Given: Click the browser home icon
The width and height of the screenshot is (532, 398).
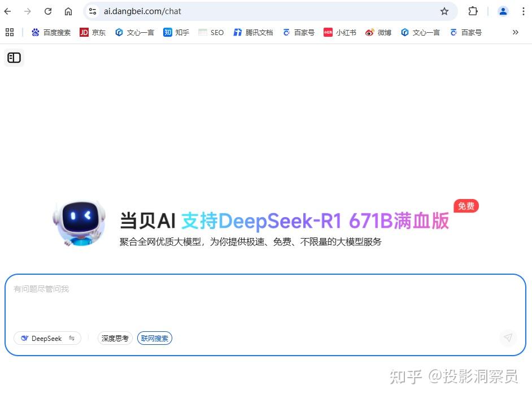Looking at the screenshot, I should (x=68, y=11).
